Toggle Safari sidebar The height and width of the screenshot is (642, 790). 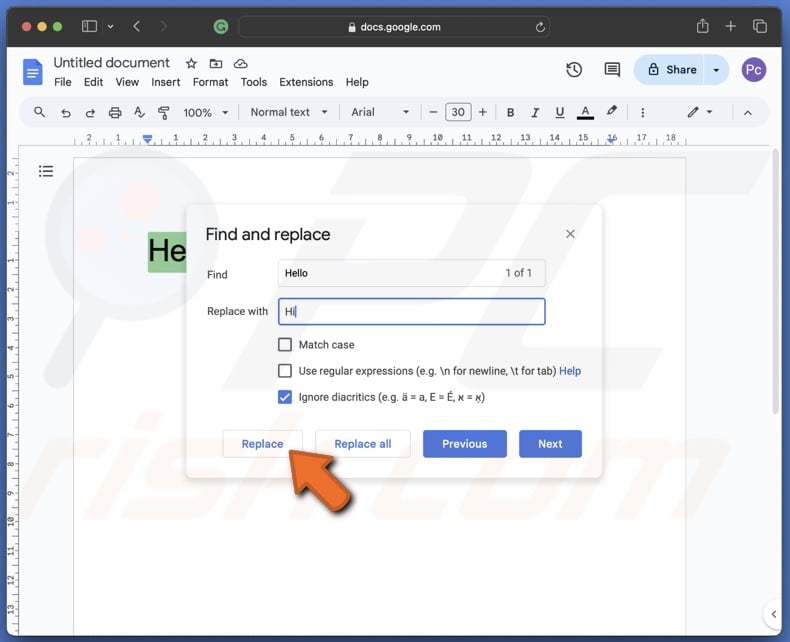(x=89, y=26)
